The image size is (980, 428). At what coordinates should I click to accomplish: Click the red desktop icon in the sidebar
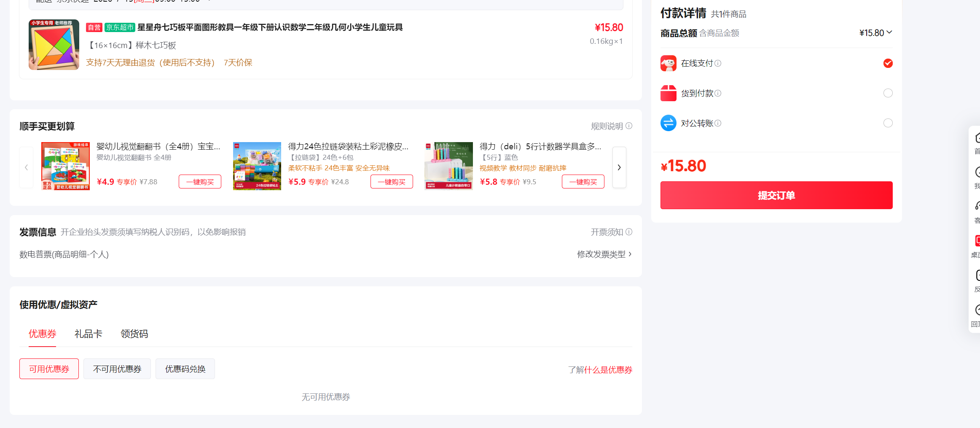[977, 241]
